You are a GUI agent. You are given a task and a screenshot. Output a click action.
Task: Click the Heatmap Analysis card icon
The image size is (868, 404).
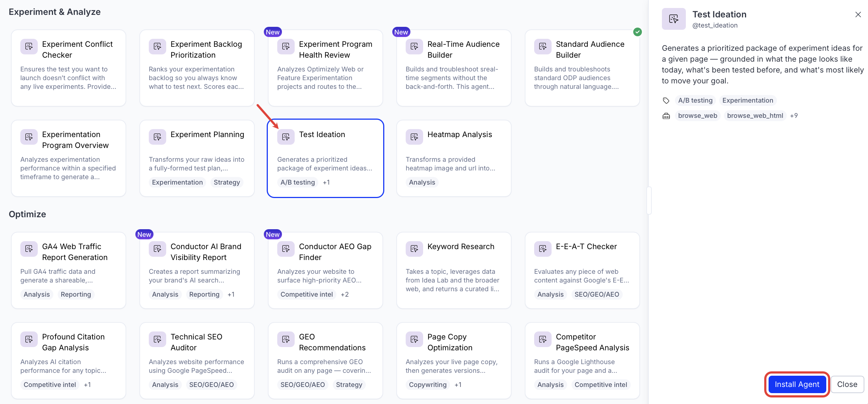(x=414, y=137)
